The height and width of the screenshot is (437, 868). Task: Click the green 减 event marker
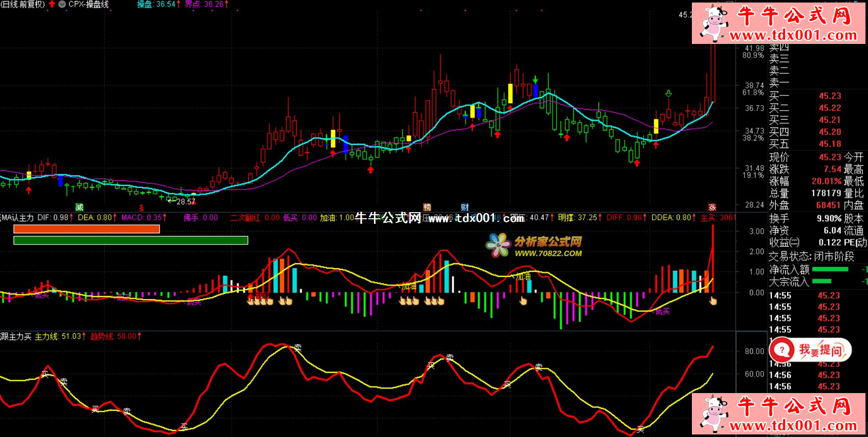79,207
